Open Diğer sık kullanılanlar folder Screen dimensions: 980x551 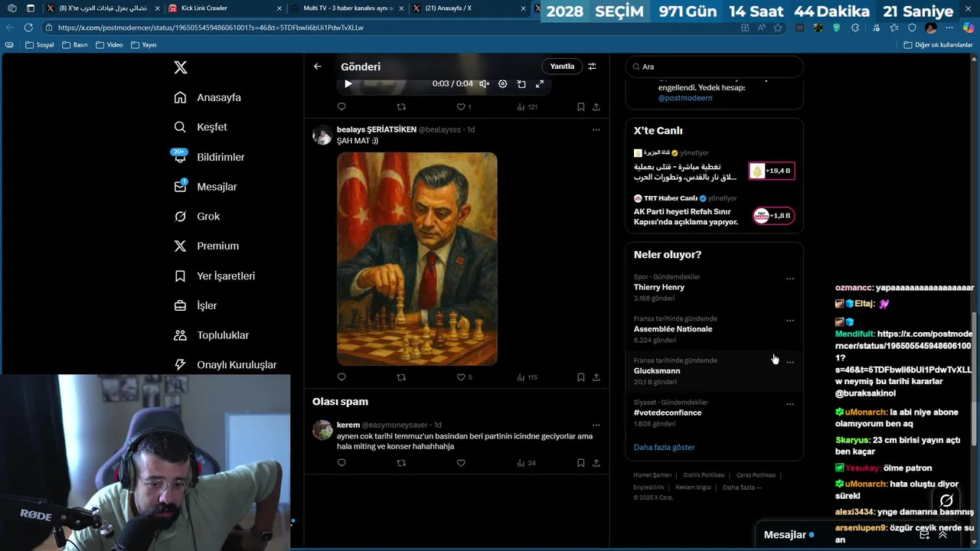coord(938,45)
